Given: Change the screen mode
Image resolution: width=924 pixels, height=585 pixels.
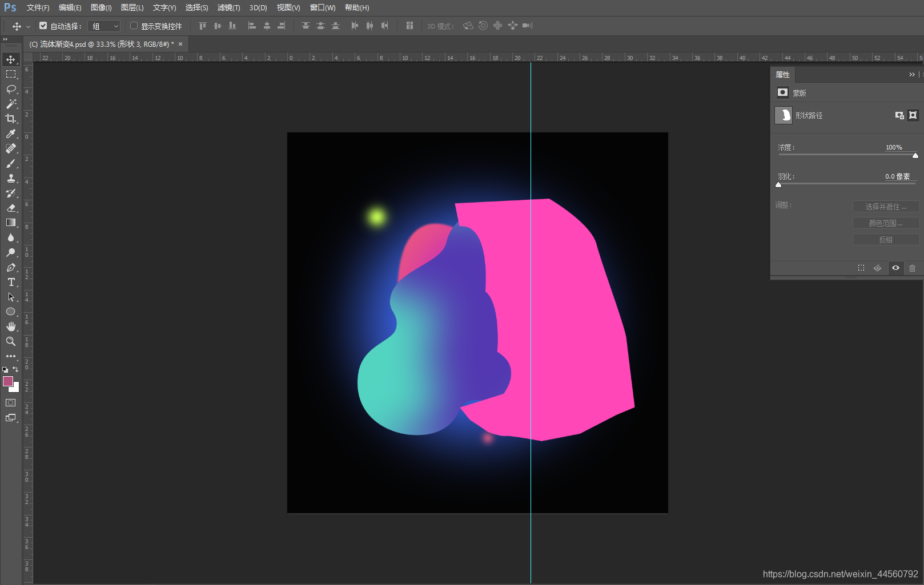Looking at the screenshot, I should coord(11,418).
